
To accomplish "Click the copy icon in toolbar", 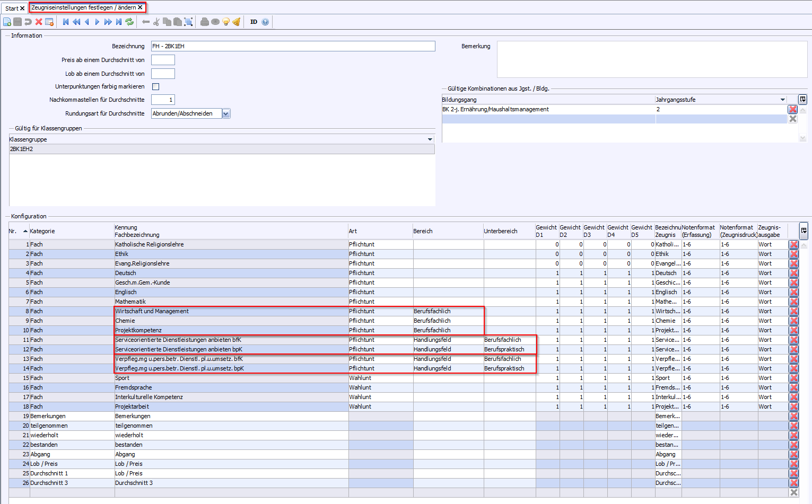I will pos(167,22).
